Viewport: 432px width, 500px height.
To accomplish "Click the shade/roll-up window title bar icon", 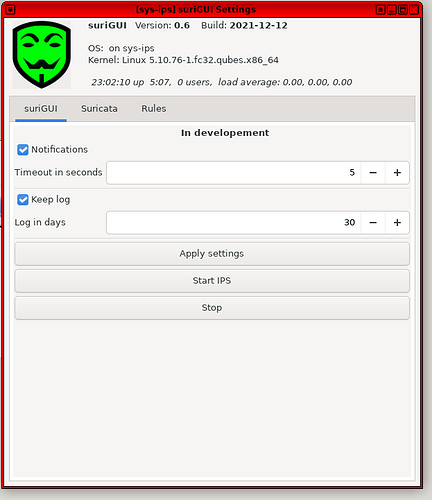I will pyautogui.click(x=381, y=10).
